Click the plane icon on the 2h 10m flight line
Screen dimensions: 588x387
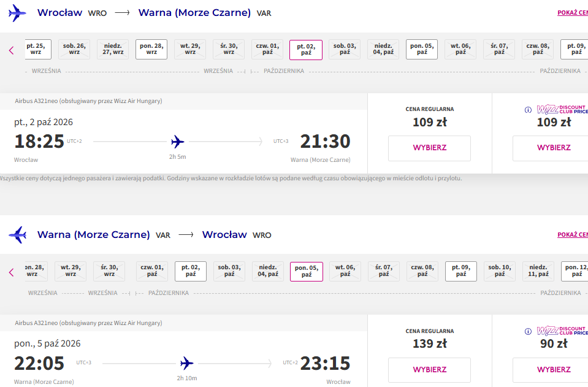(187, 363)
